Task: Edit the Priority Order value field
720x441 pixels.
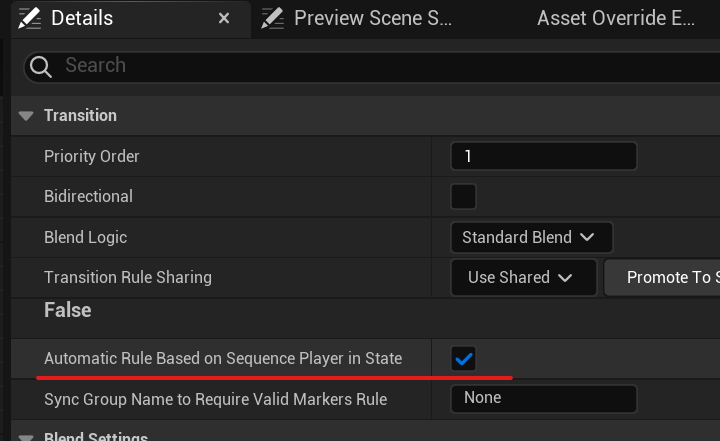Action: pos(544,157)
